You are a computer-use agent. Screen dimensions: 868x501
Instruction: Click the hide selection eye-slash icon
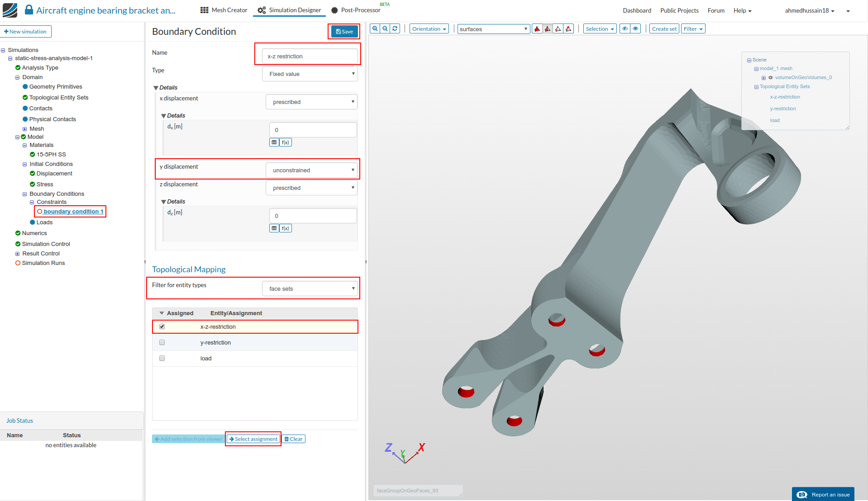pos(625,29)
